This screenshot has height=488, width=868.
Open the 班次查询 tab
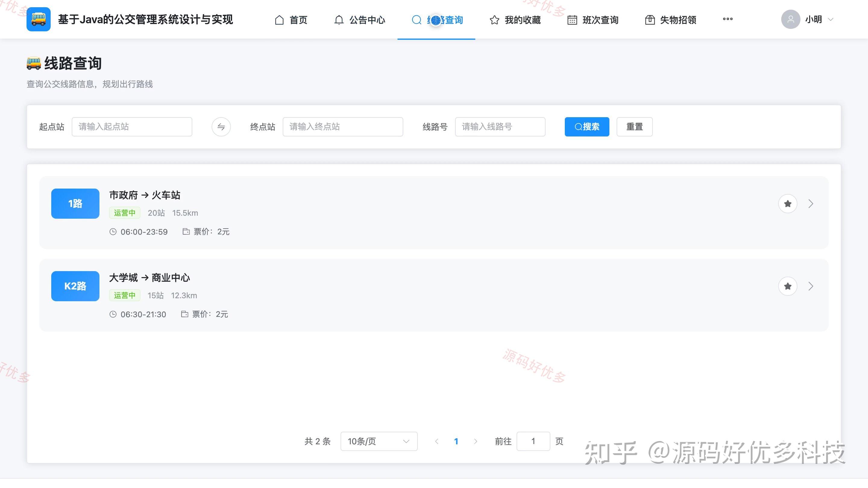click(x=593, y=20)
